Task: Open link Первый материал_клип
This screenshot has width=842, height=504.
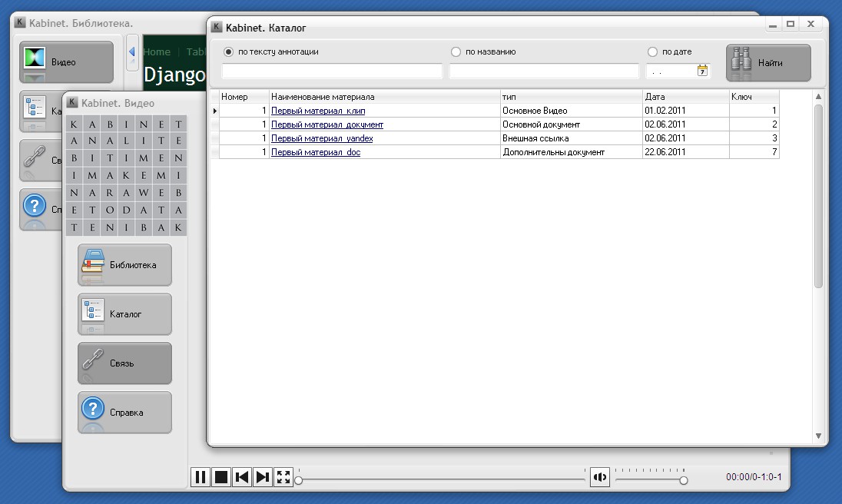Action: tap(318, 111)
